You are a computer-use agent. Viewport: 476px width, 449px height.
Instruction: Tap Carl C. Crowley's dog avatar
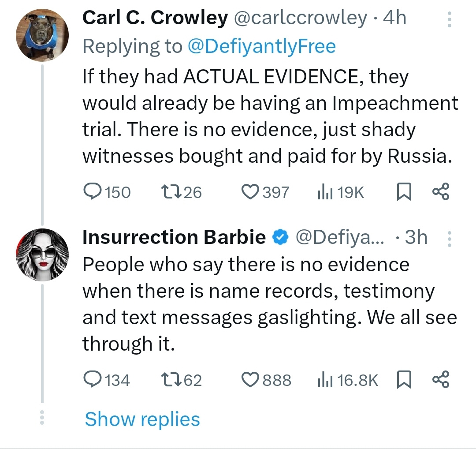tap(43, 34)
